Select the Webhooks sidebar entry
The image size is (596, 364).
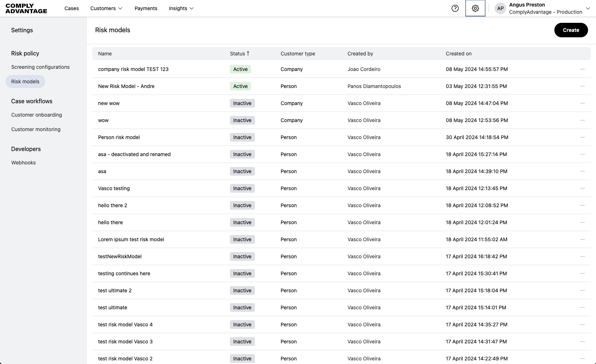(x=23, y=162)
